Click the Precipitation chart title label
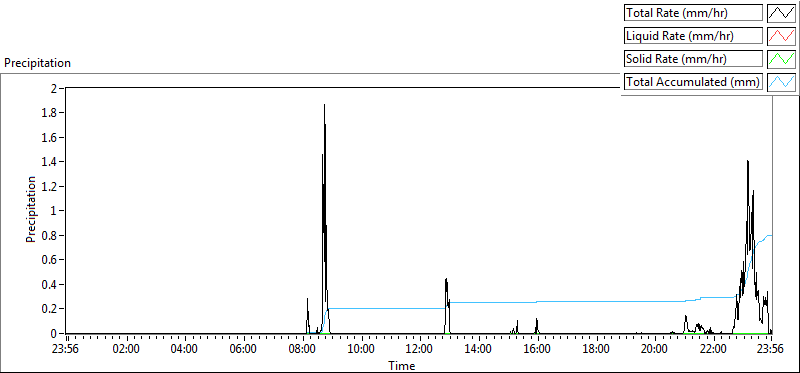Image resolution: width=800 pixels, height=373 pixels. (x=37, y=63)
